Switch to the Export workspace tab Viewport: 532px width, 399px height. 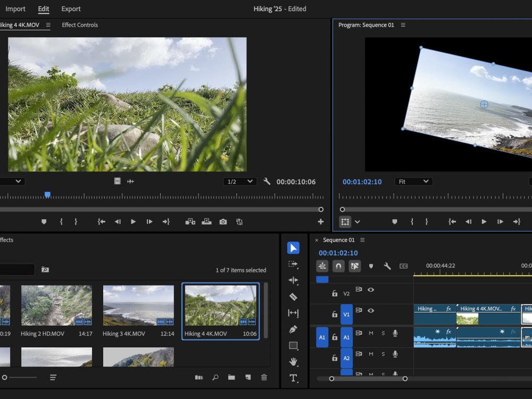(71, 9)
